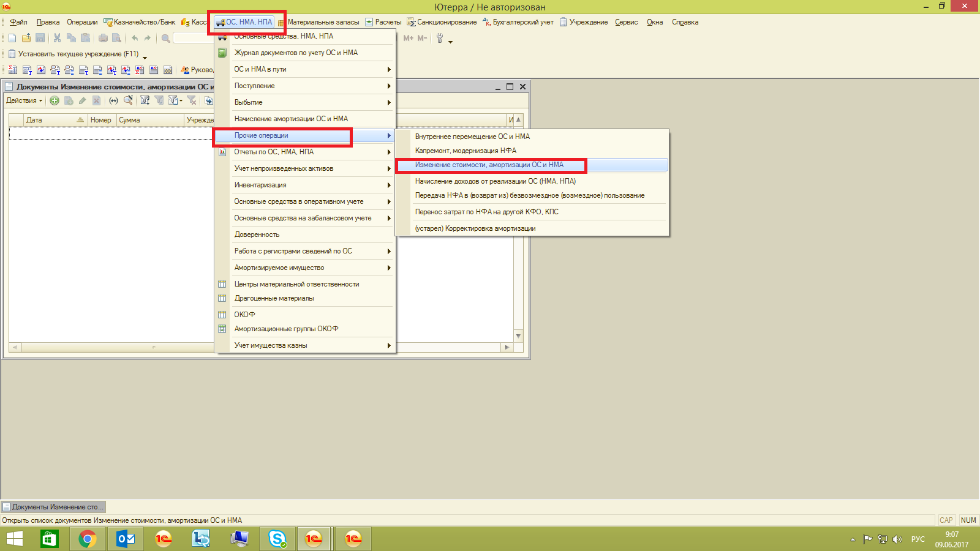Viewport: 980px width, 551px height.
Task: Open the calculator icon on the toolbar
Action: (x=168, y=70)
